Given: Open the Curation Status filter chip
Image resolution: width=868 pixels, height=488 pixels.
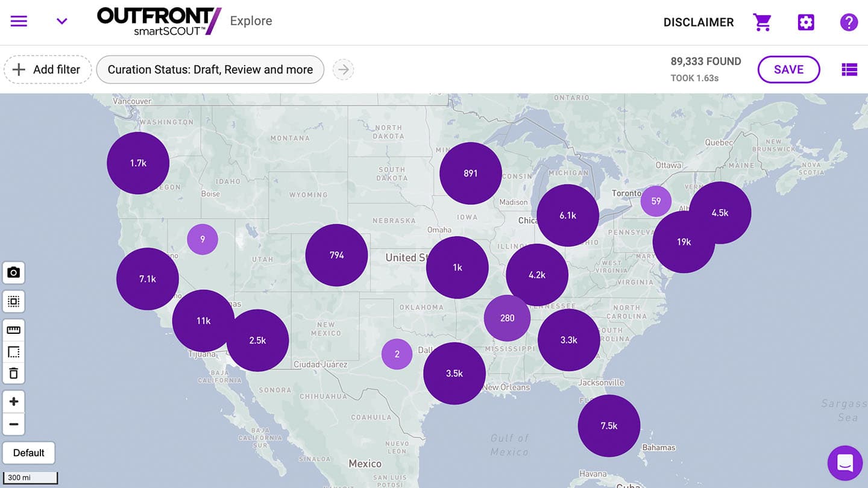Looking at the screenshot, I should click(x=210, y=70).
